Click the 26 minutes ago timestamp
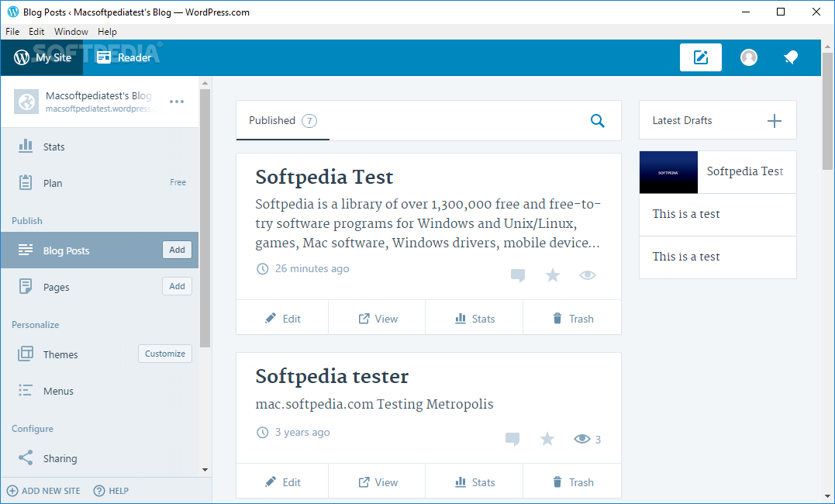 point(312,268)
